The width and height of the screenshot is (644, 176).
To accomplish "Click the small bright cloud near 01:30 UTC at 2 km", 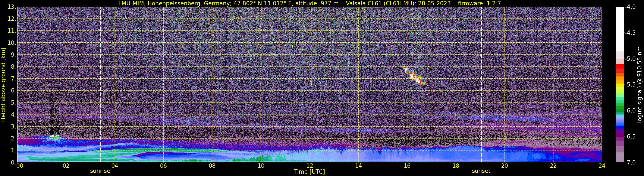I will click(54, 137).
